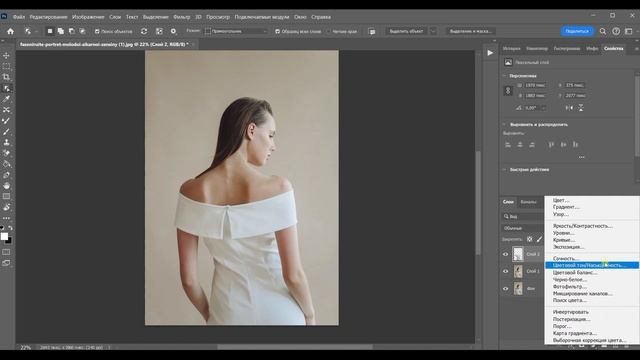This screenshot has height=360, width=640.
Task: Open the Select Subject dropdown arrow
Action: [x=433, y=31]
